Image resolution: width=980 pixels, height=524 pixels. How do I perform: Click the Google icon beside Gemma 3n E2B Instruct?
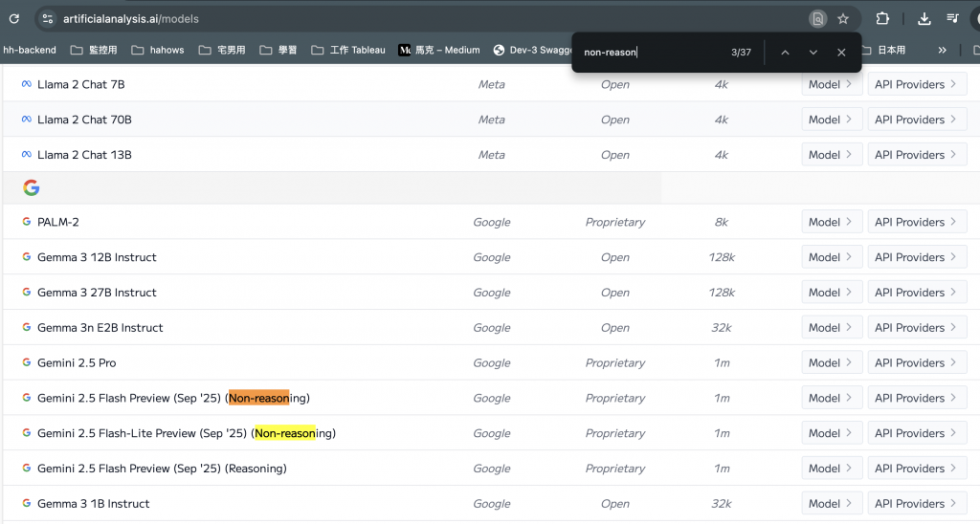26,327
